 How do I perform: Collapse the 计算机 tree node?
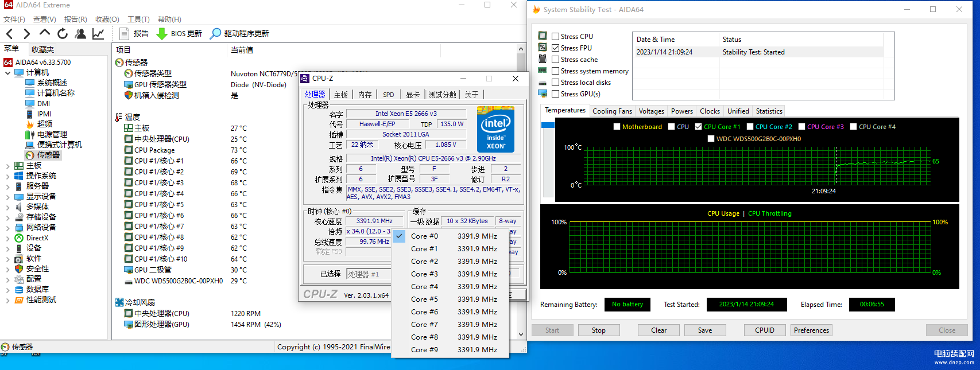coord(7,73)
